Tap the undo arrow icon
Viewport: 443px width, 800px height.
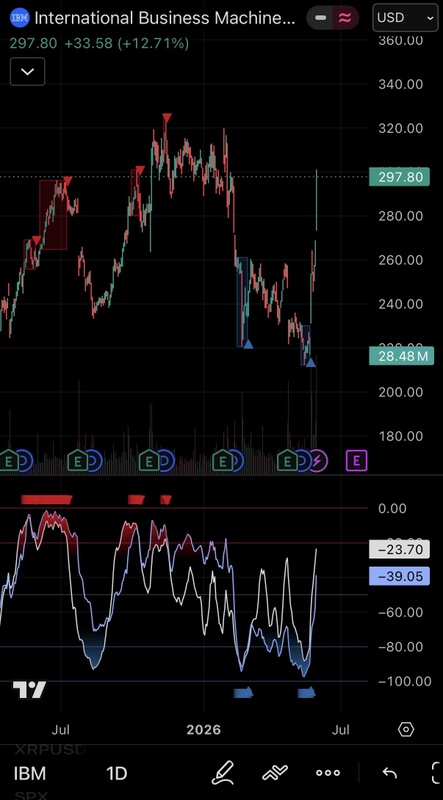pyautogui.click(x=389, y=773)
